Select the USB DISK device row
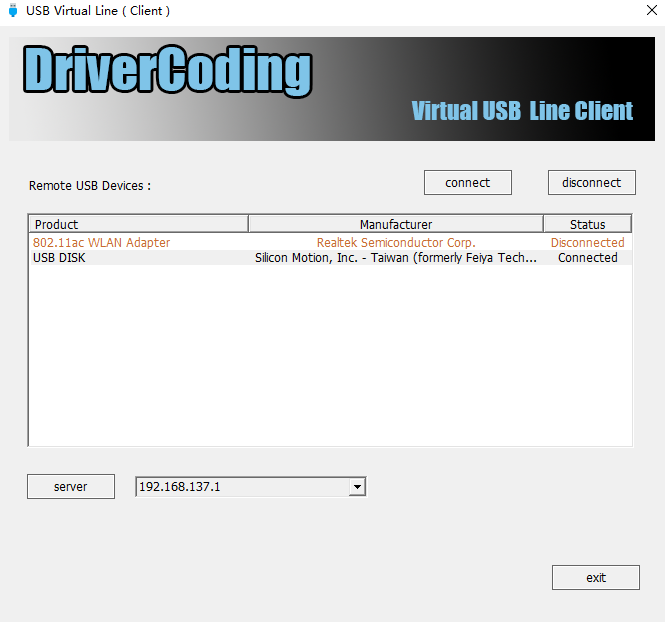The height and width of the screenshot is (622, 665). [330, 258]
